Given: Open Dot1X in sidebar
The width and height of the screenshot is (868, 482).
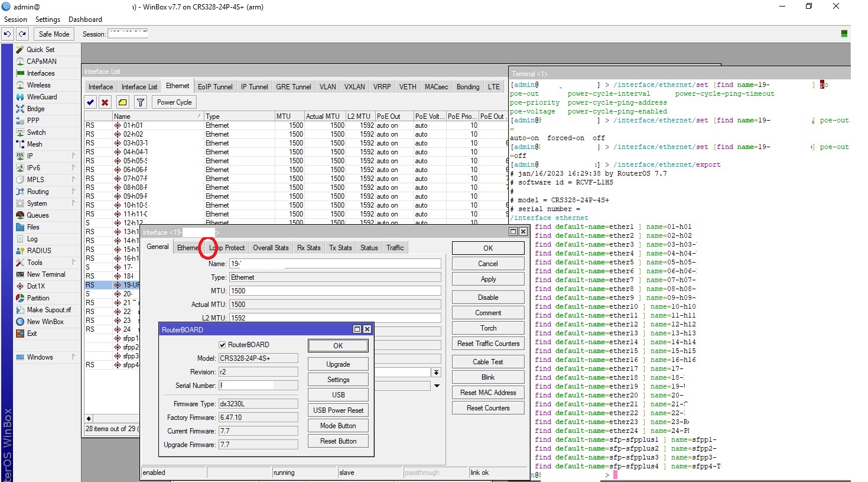Looking at the screenshot, I should tap(36, 286).
